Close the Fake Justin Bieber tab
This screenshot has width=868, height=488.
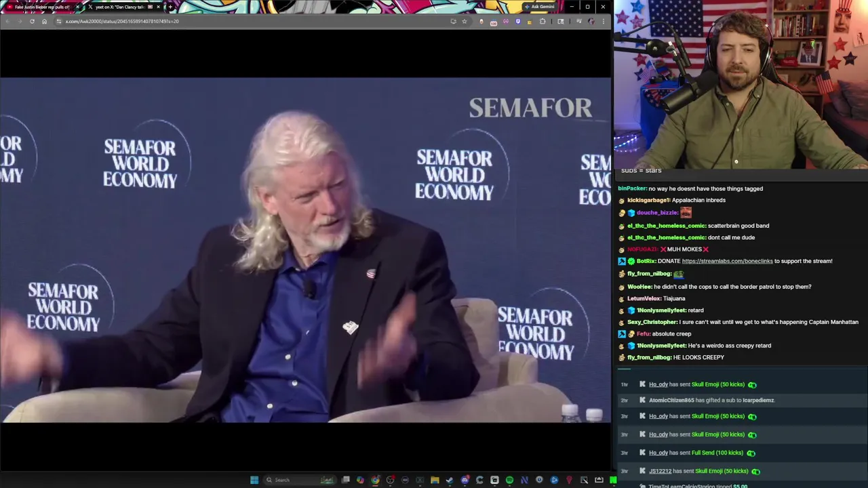[x=77, y=7]
